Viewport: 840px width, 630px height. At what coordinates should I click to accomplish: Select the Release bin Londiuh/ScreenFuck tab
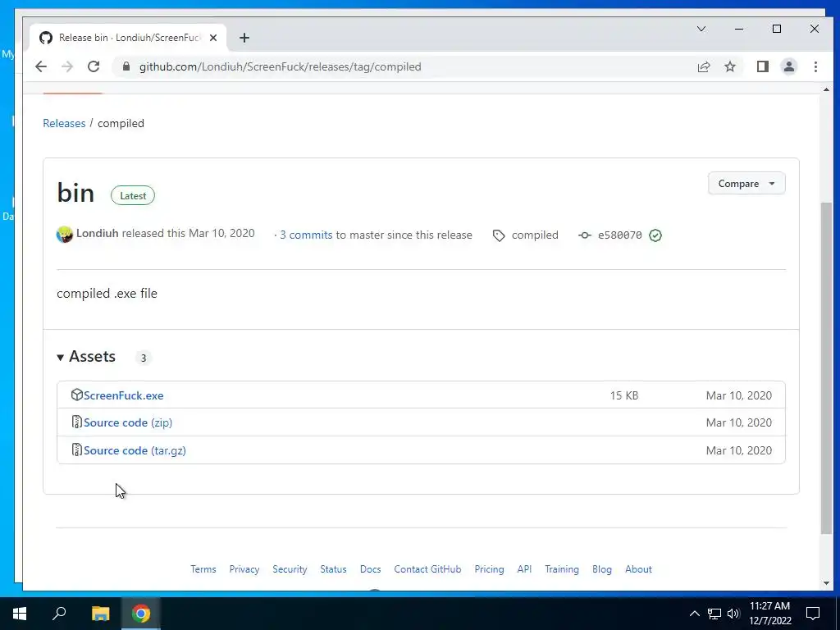[129, 38]
